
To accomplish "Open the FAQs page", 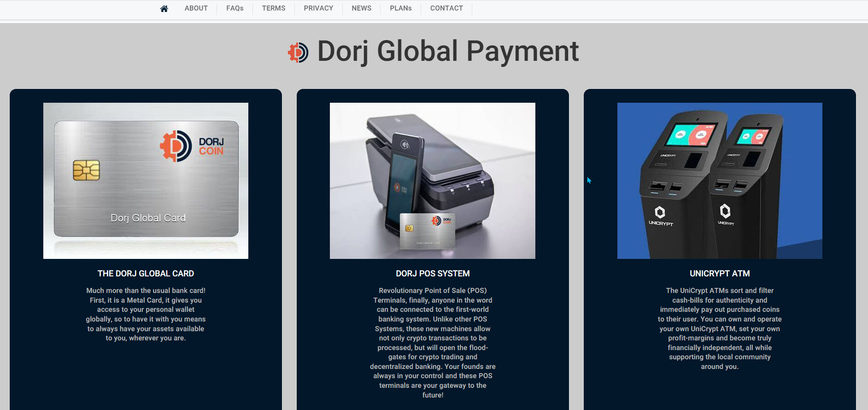I will [235, 8].
